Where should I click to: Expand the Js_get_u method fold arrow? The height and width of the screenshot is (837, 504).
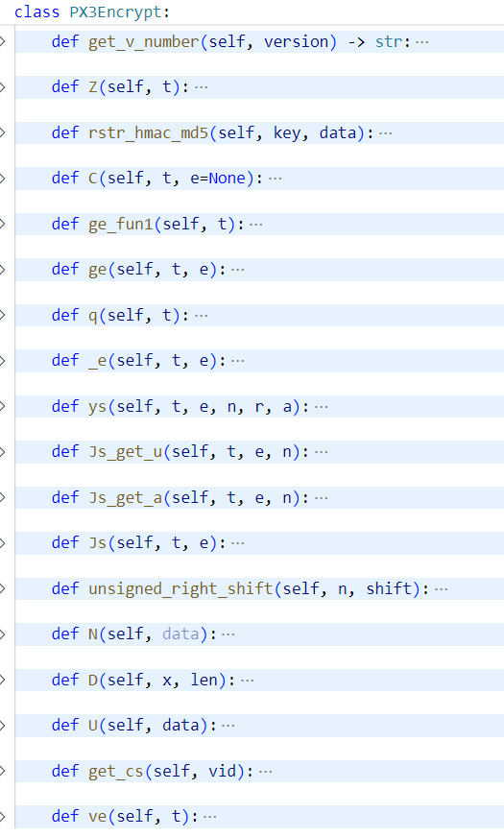pos(2,452)
